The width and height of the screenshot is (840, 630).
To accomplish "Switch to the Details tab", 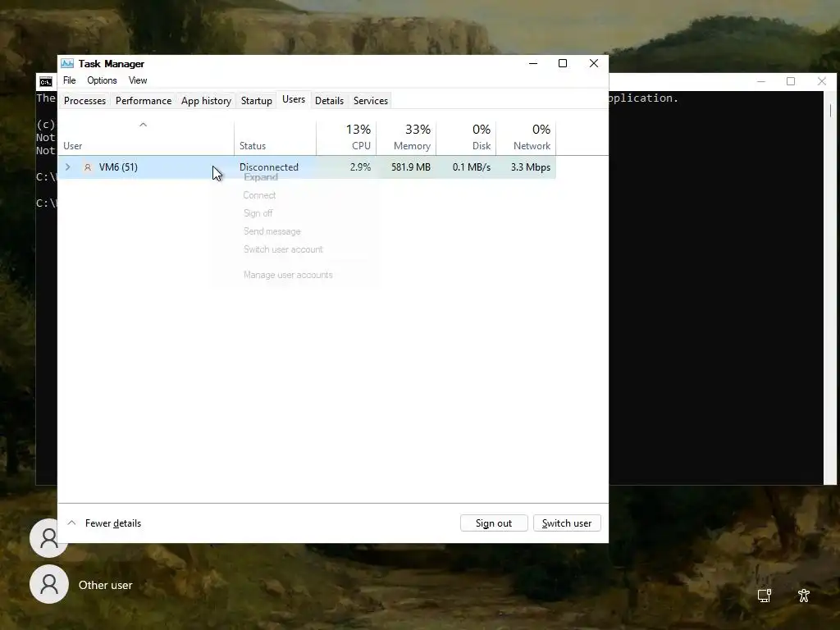I will pos(330,101).
